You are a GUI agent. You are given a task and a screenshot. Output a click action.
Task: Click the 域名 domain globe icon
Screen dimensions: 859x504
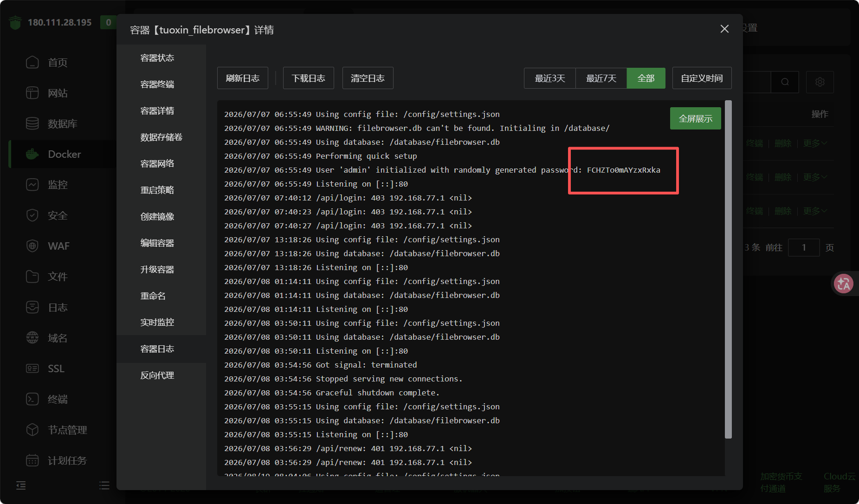pyautogui.click(x=32, y=338)
